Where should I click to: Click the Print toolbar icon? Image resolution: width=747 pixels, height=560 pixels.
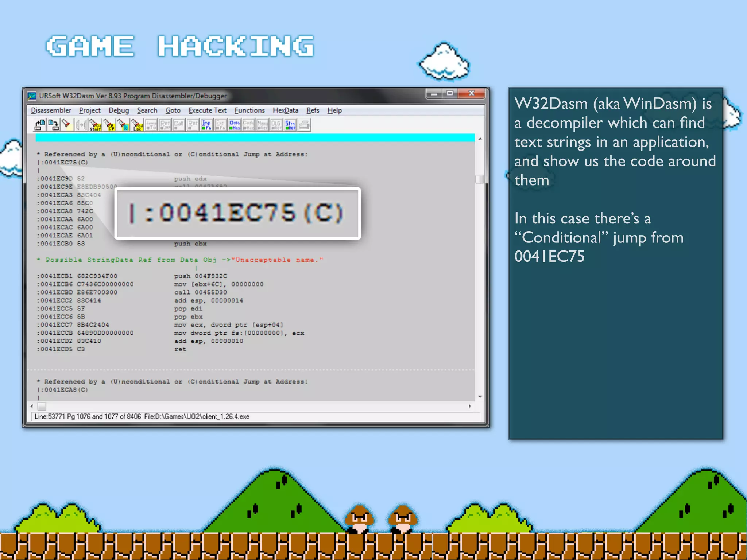click(304, 125)
